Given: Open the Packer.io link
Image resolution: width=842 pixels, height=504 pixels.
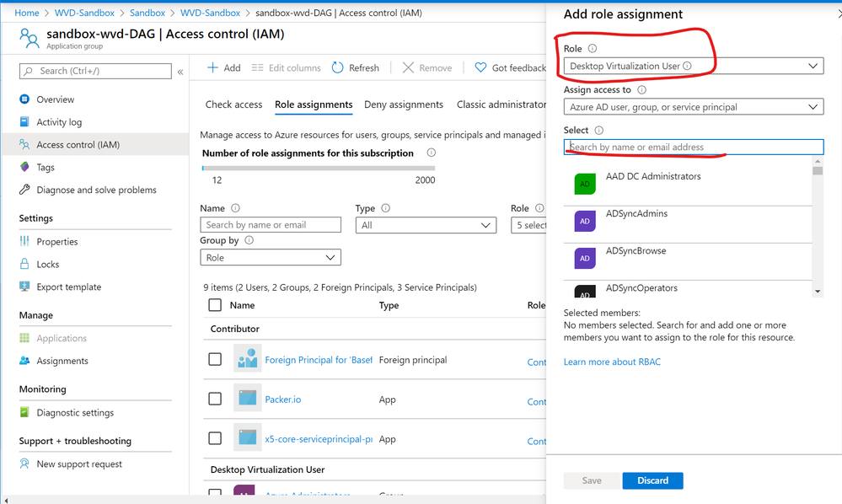Looking at the screenshot, I should [x=283, y=399].
